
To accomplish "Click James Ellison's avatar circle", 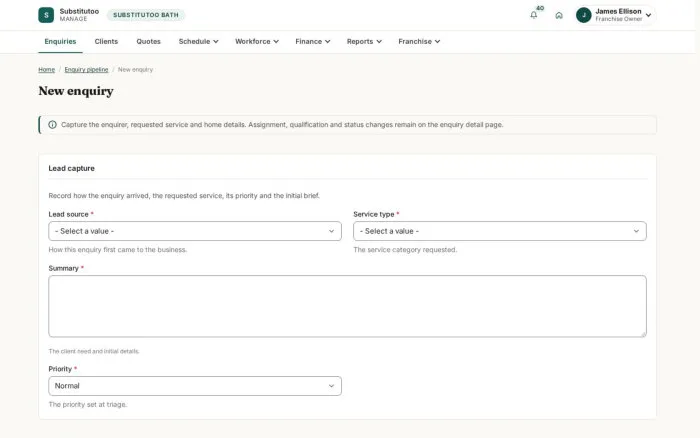I will (583, 15).
